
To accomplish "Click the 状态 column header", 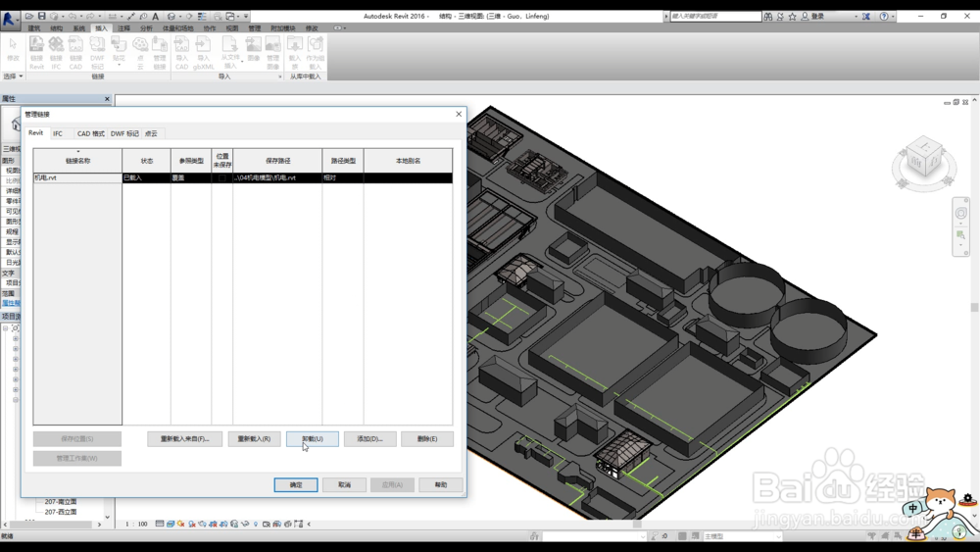I will [146, 161].
